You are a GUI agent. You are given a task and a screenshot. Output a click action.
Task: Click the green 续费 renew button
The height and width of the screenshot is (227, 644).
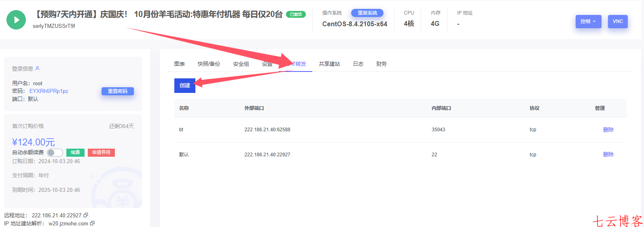[x=75, y=153]
